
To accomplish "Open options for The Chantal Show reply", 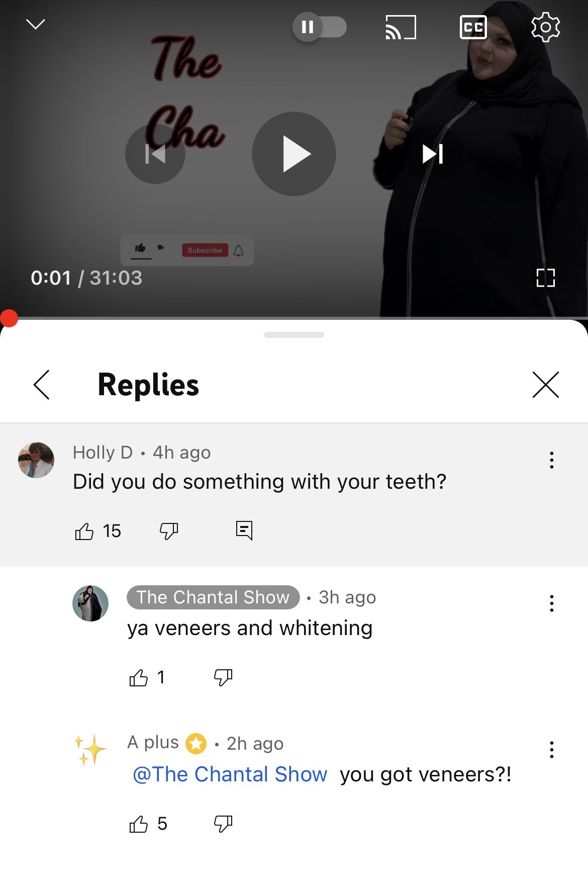I will [552, 603].
